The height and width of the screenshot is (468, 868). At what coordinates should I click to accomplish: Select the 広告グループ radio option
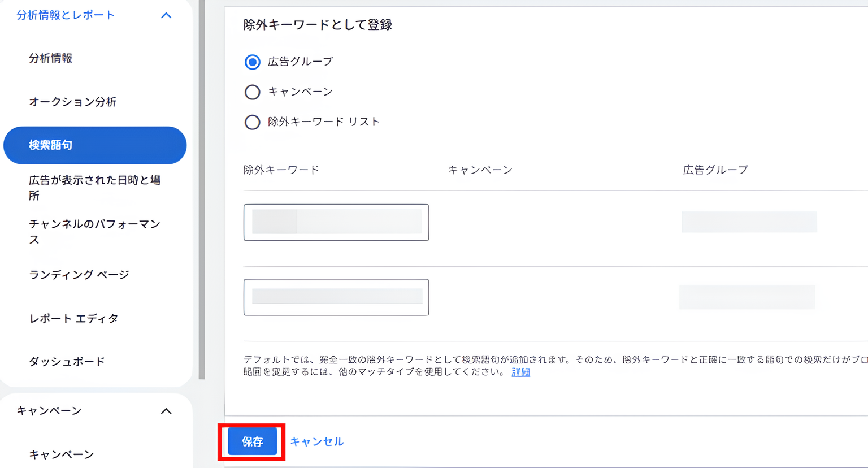coord(252,62)
